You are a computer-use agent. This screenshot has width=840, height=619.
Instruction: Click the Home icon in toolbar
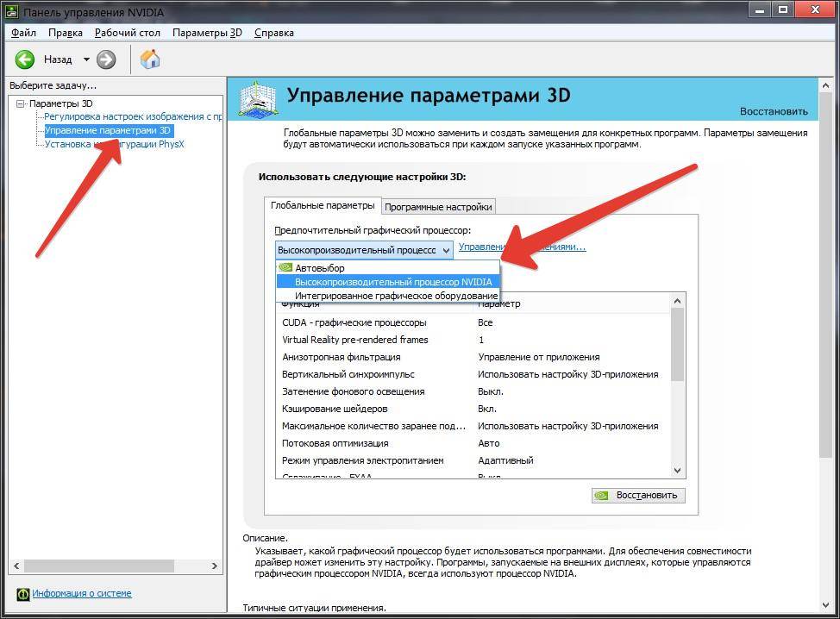click(150, 59)
